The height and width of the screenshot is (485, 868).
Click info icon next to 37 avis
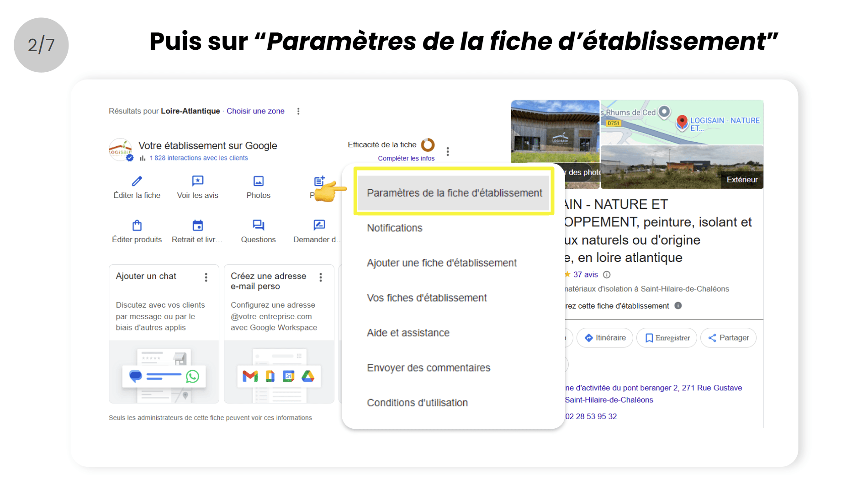607,275
